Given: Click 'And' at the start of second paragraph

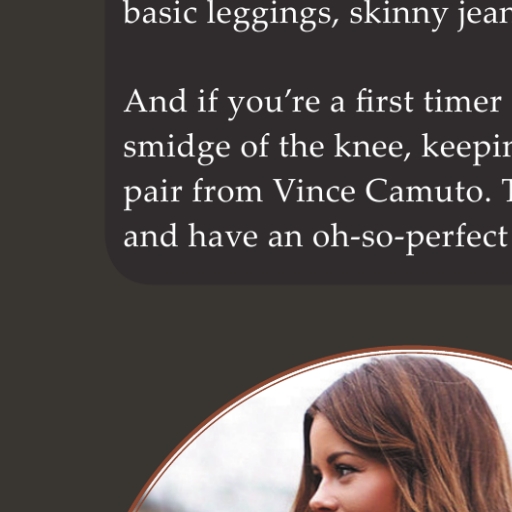Looking at the screenshot, I should point(155,102).
